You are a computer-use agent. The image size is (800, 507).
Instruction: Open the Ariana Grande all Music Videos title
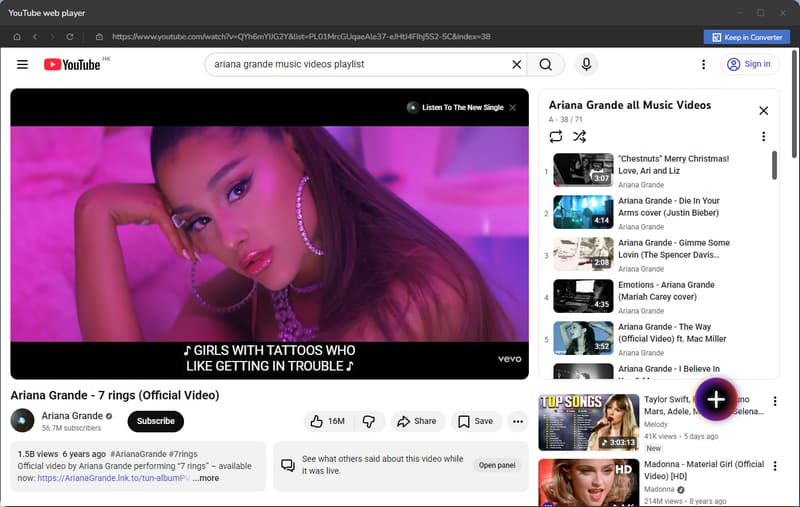coord(630,105)
